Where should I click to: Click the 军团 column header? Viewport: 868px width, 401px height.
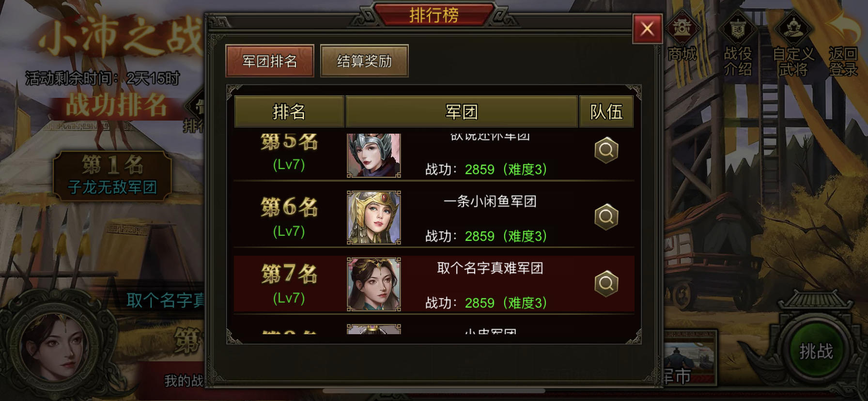pyautogui.click(x=462, y=111)
